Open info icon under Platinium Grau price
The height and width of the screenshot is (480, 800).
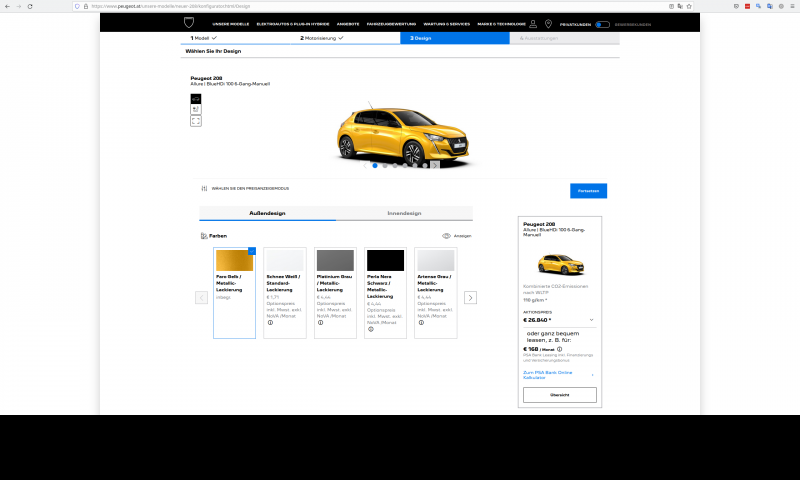click(320, 322)
